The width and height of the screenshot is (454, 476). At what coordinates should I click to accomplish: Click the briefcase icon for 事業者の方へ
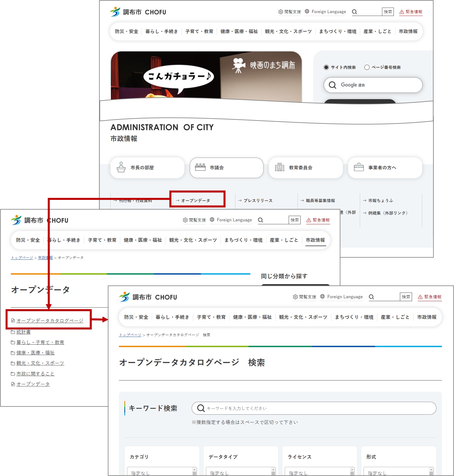pyautogui.click(x=359, y=167)
